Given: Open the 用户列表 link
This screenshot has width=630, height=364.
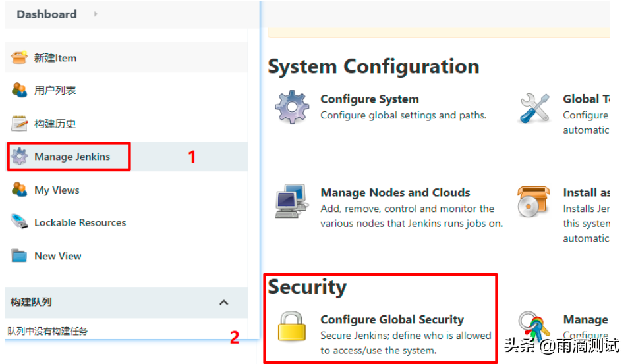Looking at the screenshot, I should (x=55, y=90).
